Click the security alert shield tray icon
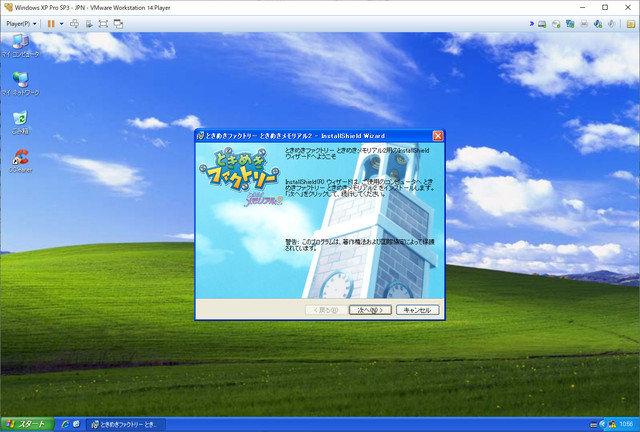 point(612,425)
